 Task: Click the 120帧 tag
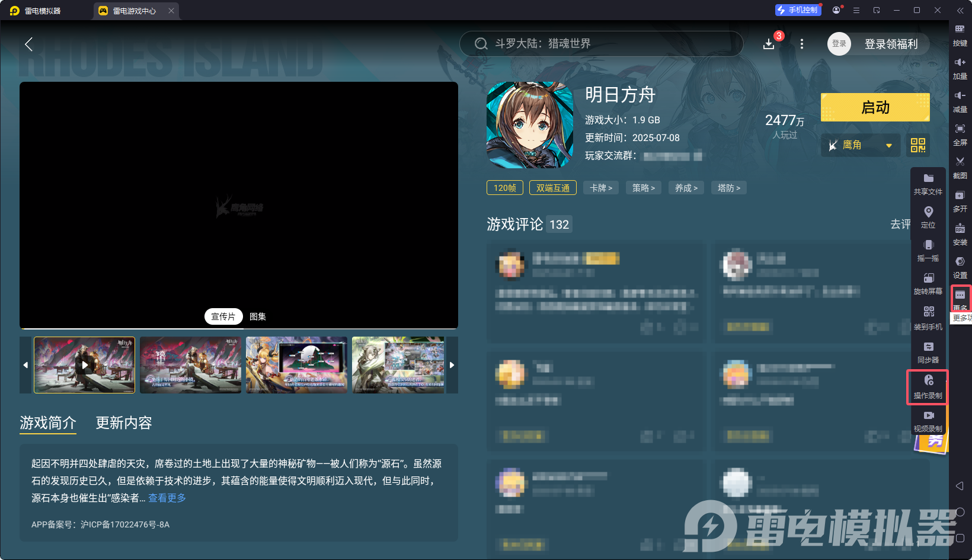[505, 188]
